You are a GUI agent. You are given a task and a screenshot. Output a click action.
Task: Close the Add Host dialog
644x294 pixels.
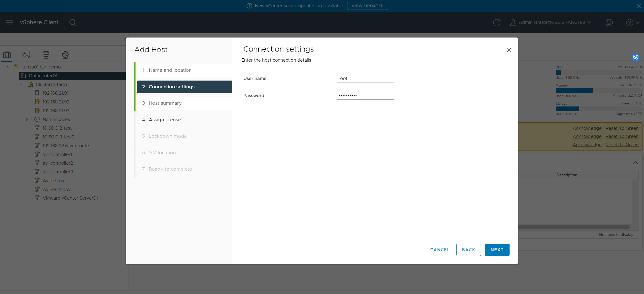click(x=508, y=50)
